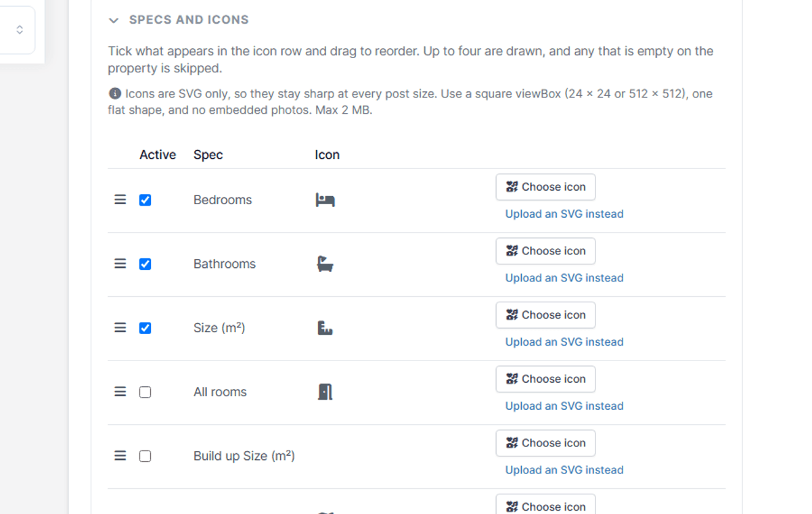
Task: Click the bed icon for Bedrooms
Action: (325, 200)
